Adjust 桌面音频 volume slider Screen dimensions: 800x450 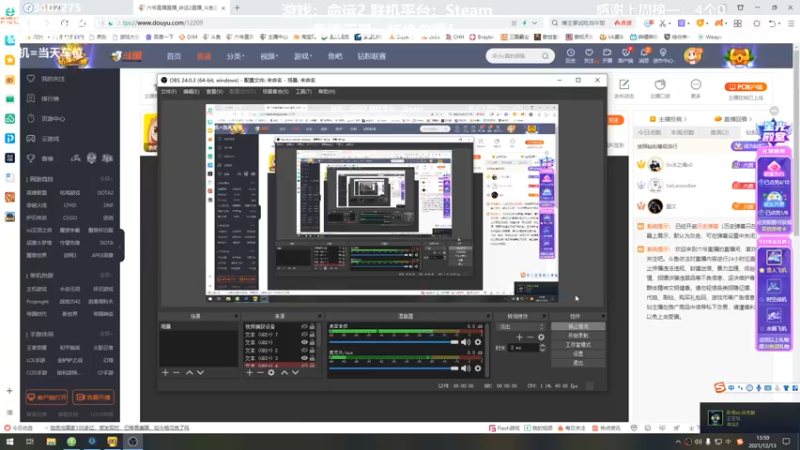394,342
